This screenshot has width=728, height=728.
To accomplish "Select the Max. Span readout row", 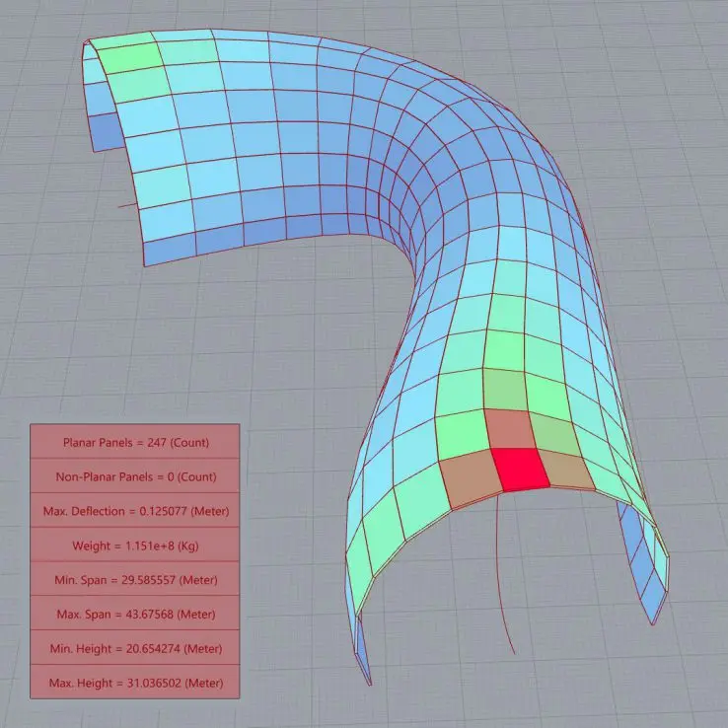I will coord(134,614).
